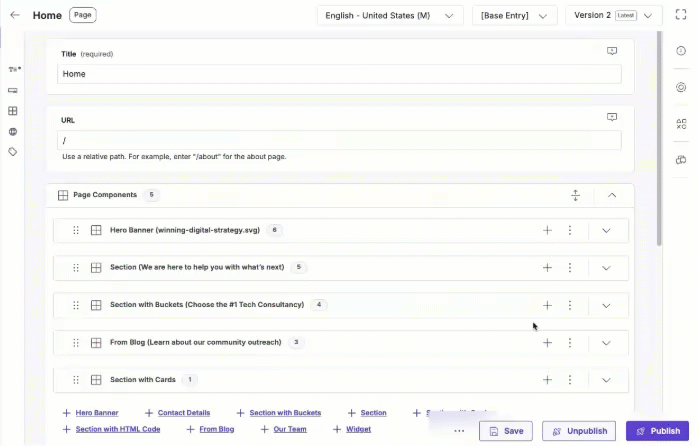Open the comment icon on the Title field
Viewport: 698px width, 446px height.
click(x=612, y=51)
